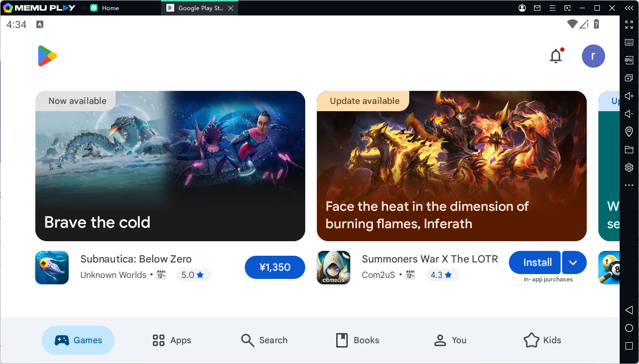639x364 pixels.
Task: Switch to the Apps tab
Action: pyautogui.click(x=172, y=340)
